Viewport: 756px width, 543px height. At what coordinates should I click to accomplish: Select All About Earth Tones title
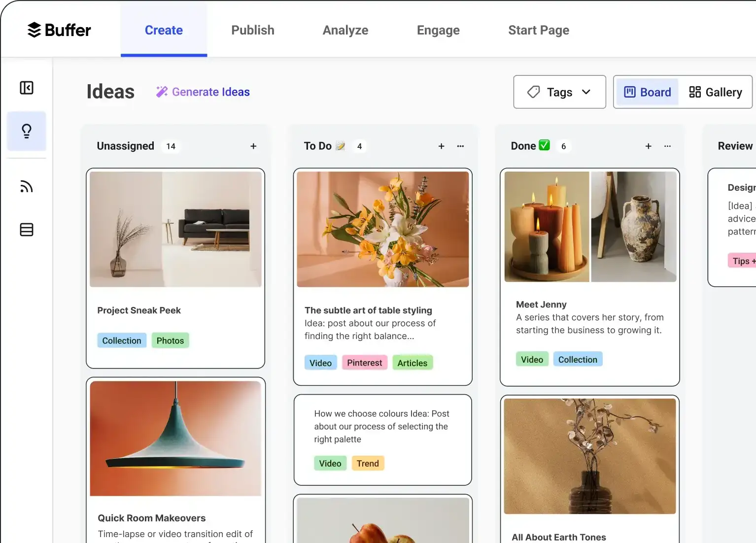coord(559,537)
